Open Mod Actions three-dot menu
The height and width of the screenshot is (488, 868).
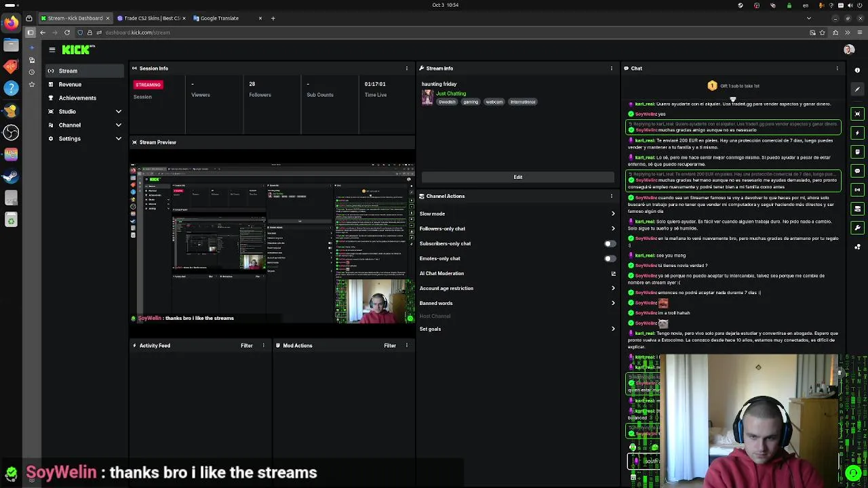pyautogui.click(x=407, y=346)
